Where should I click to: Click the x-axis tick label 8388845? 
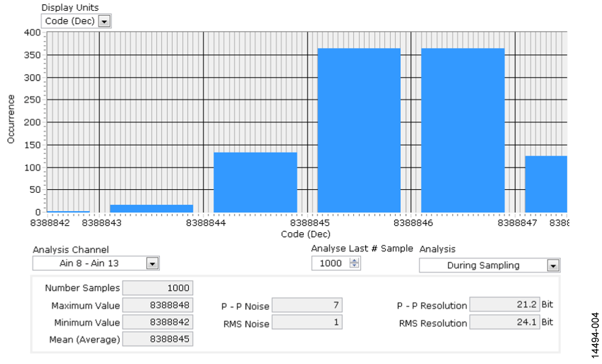(x=309, y=223)
